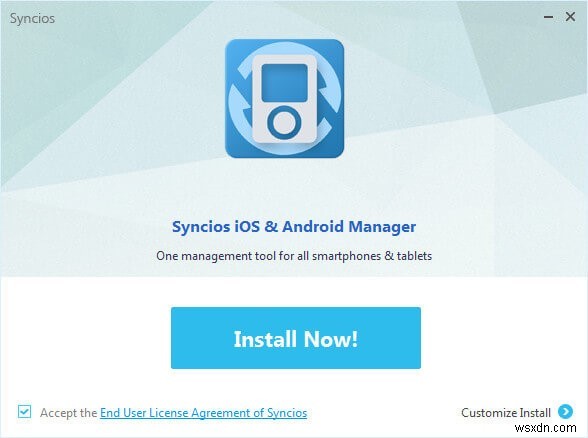
Task: Minimize the Syncios installer window
Action: (548, 17)
